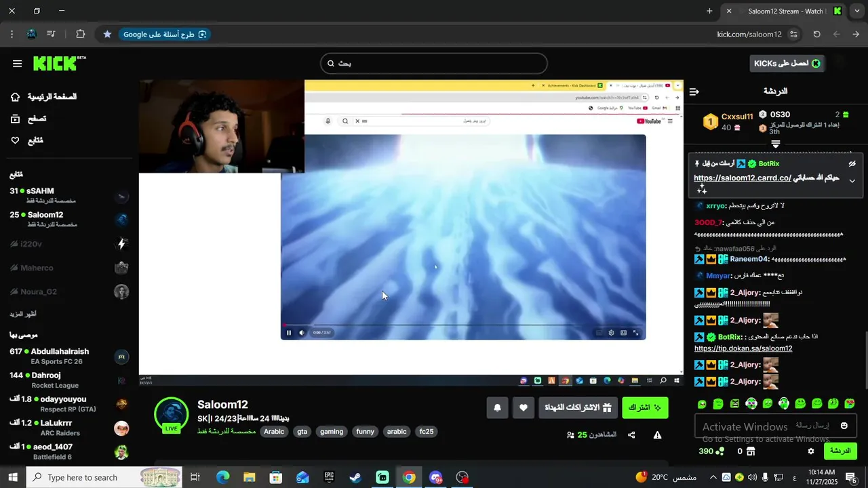Collapse the chat panel
The height and width of the screenshot is (488, 868).
point(694,91)
